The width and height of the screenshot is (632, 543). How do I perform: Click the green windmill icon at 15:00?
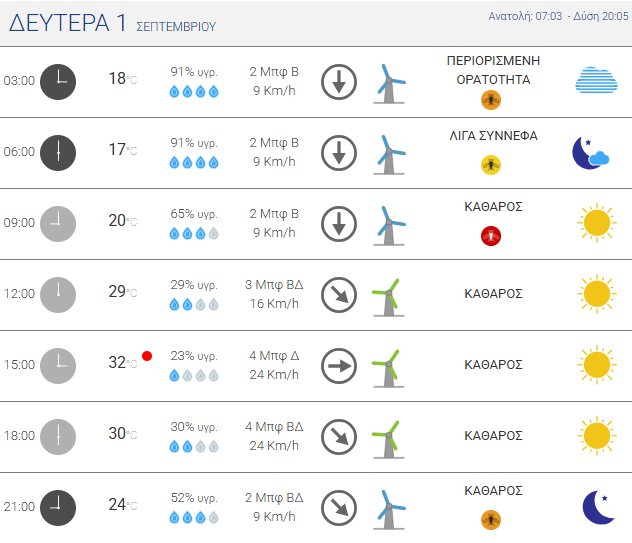tap(386, 366)
